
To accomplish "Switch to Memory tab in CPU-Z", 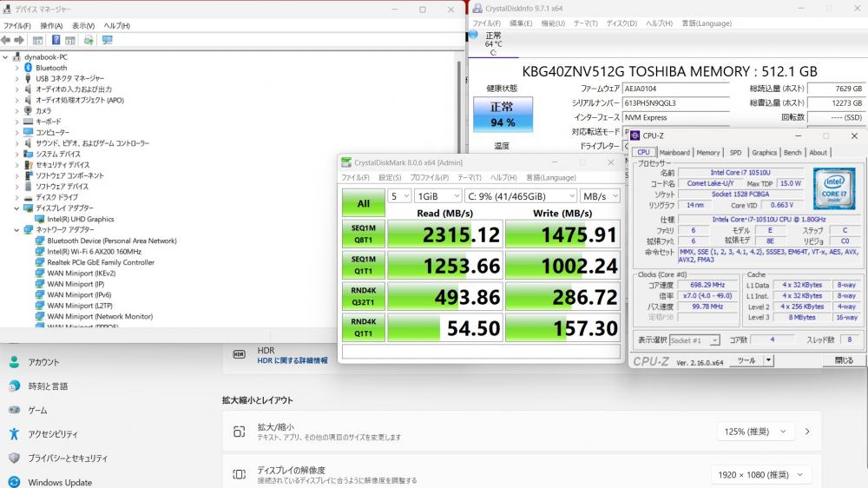I will coord(708,152).
